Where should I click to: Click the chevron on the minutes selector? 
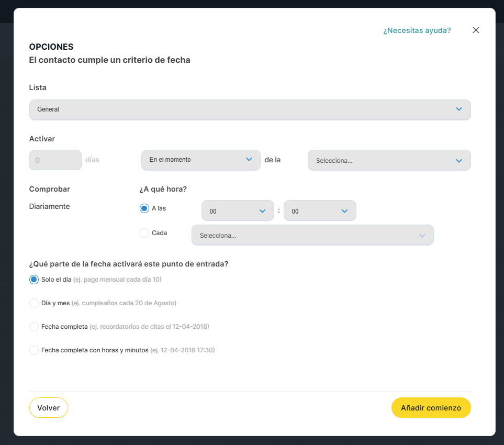click(344, 211)
